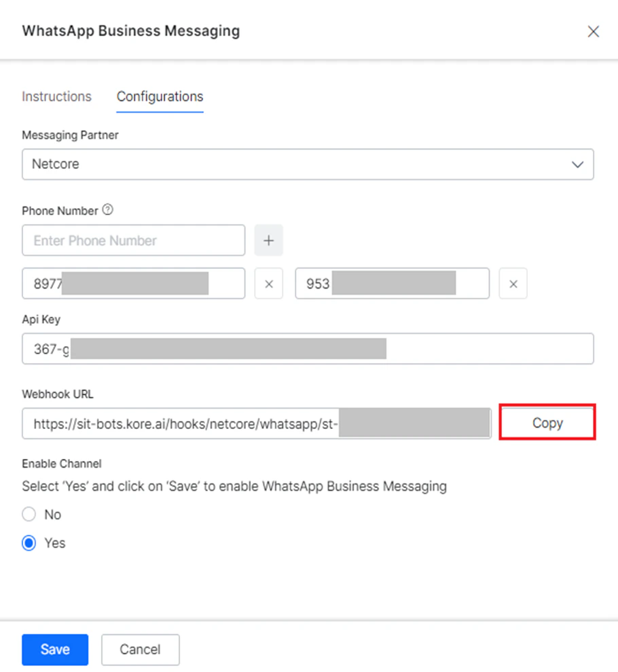Select the Api Key field
The image size is (618, 672).
coord(308,348)
